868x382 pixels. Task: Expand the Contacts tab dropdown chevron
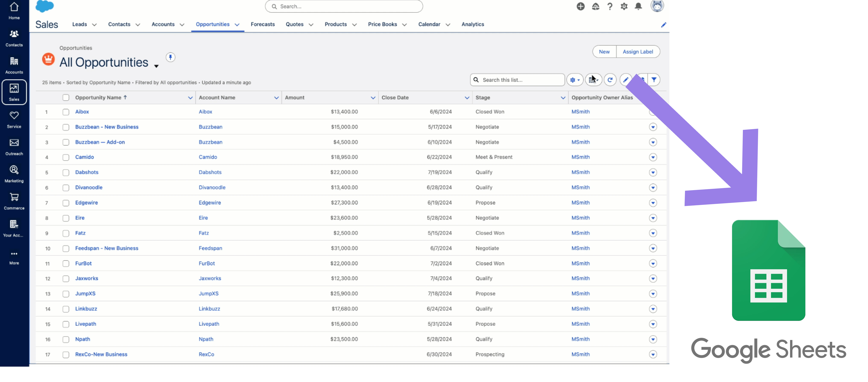[138, 25]
